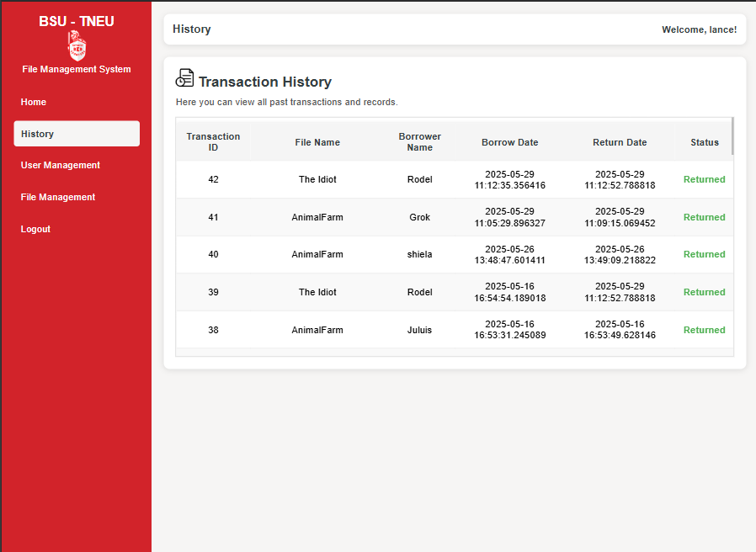Log out using the sidebar Logout link

pyautogui.click(x=35, y=229)
